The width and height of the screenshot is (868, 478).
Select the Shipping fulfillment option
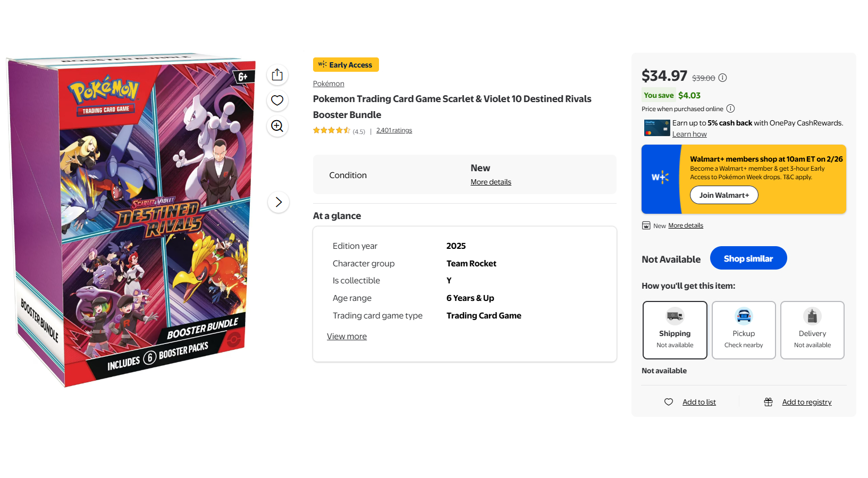click(x=675, y=330)
